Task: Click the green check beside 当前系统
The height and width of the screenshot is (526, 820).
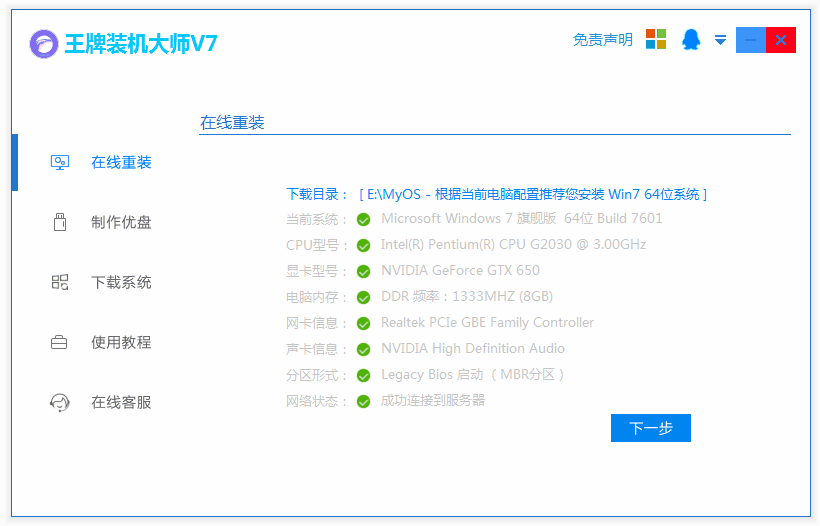Action: [363, 220]
